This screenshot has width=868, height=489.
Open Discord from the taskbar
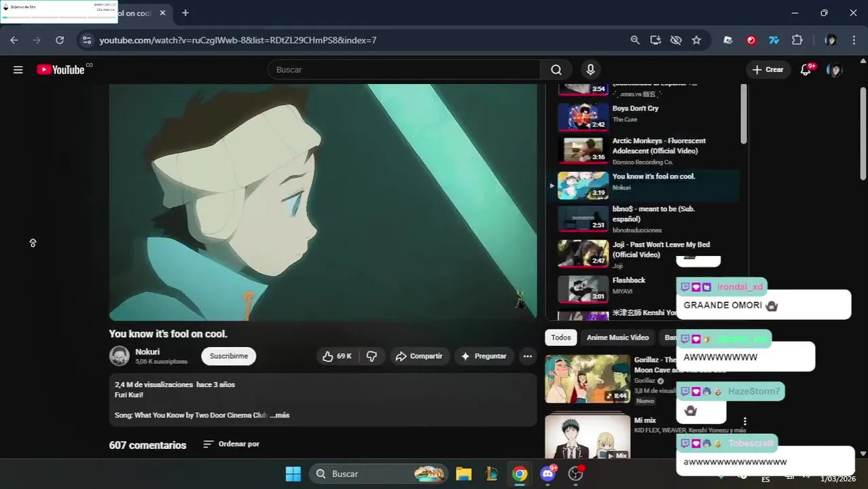(x=547, y=473)
